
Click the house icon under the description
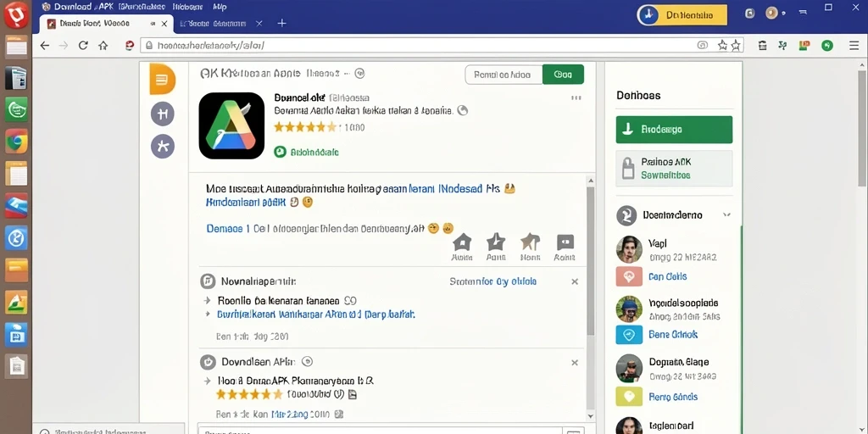[462, 242]
